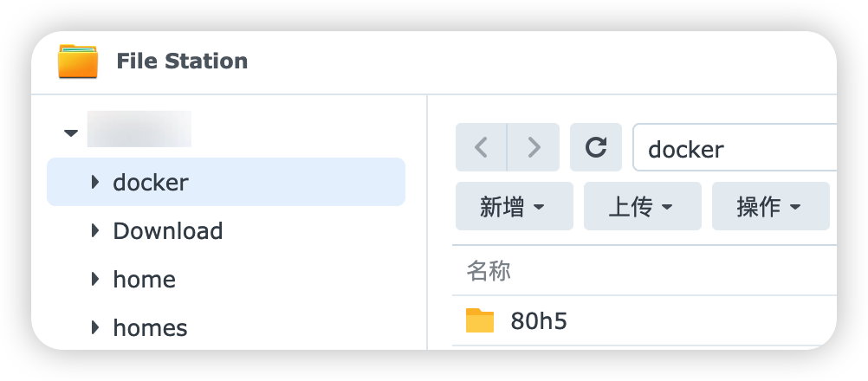
Task: Expand the homes folder tree arrow
Action: pyautogui.click(x=95, y=328)
